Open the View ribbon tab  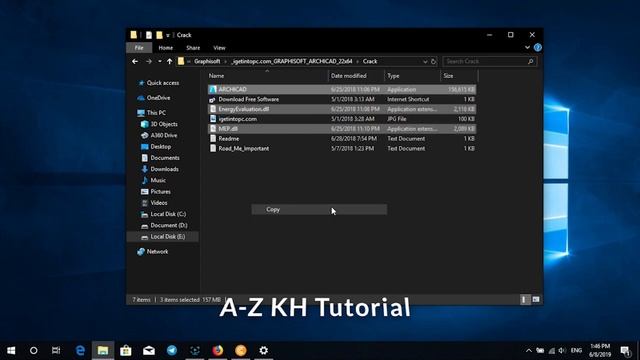tap(219, 48)
